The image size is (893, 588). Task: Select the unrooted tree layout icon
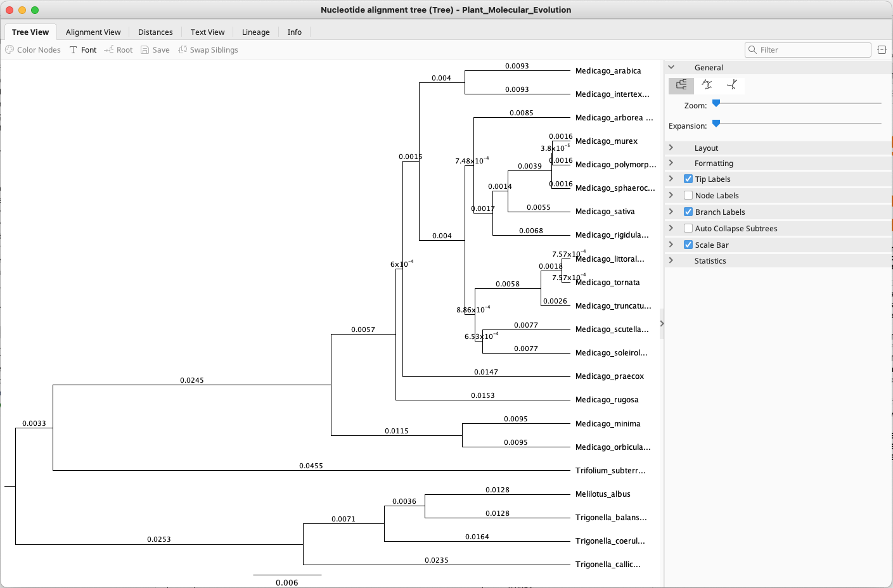click(x=732, y=84)
